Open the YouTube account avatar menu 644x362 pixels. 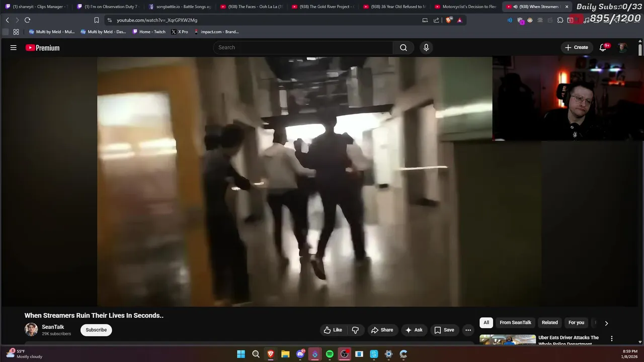622,47
